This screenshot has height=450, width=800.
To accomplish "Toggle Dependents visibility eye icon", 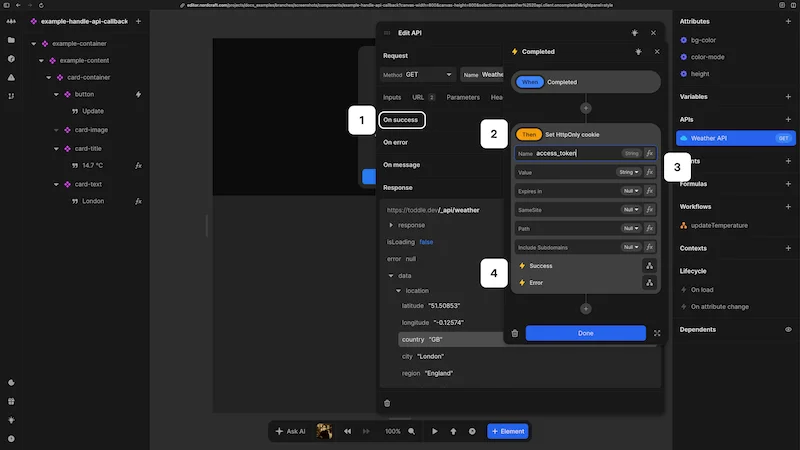I will 788,330.
